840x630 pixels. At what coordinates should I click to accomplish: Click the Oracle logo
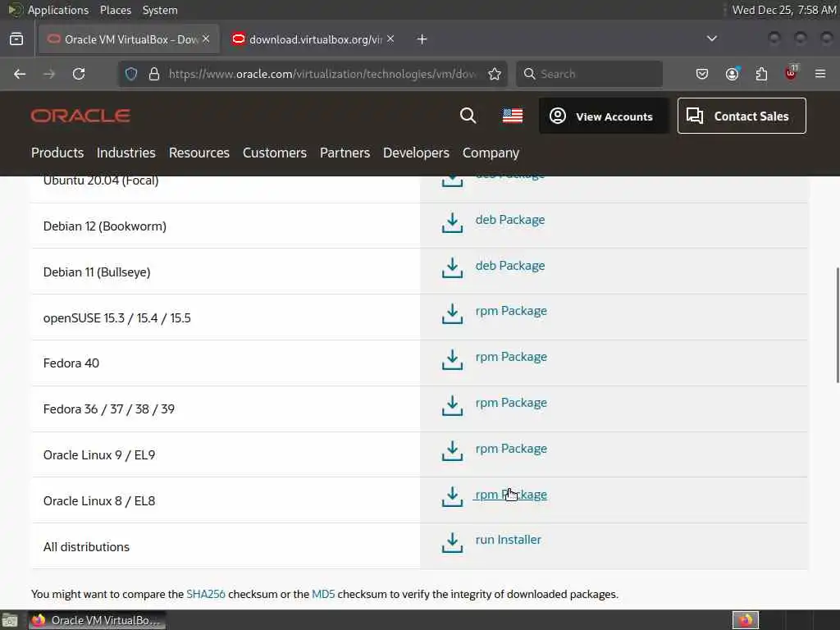(x=80, y=116)
